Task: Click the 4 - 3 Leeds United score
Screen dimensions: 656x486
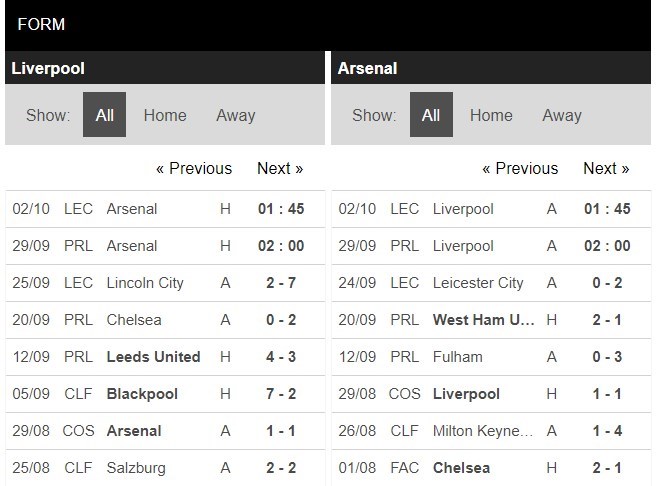Action: pyautogui.click(x=280, y=357)
